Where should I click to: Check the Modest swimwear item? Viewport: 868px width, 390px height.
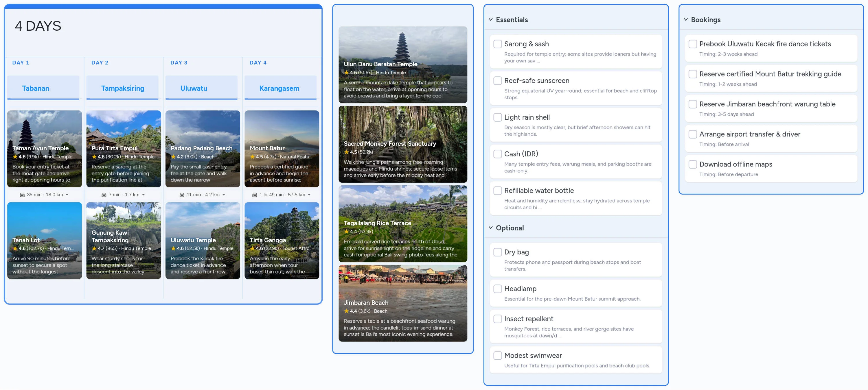pyautogui.click(x=498, y=355)
